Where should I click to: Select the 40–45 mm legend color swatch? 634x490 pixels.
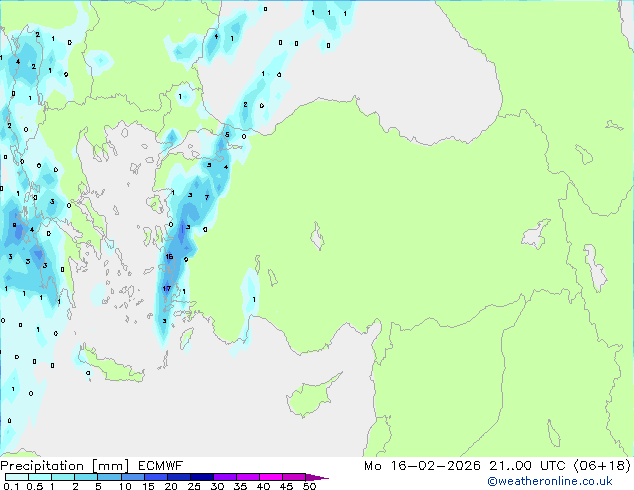coord(271,477)
